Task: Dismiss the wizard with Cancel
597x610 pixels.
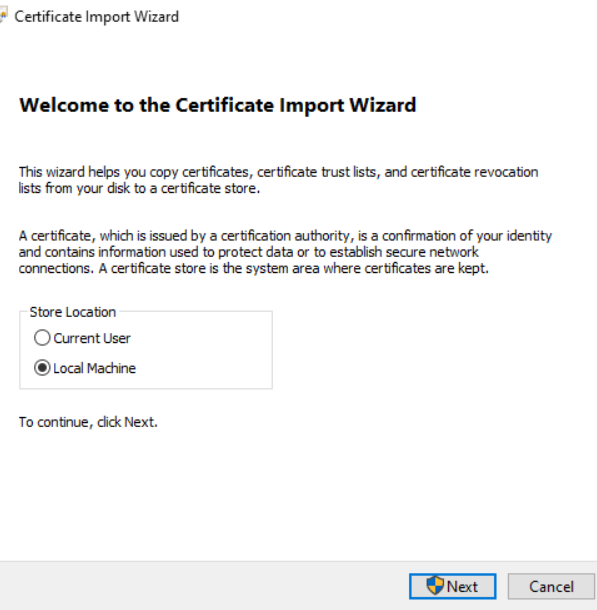Action: tap(551, 586)
